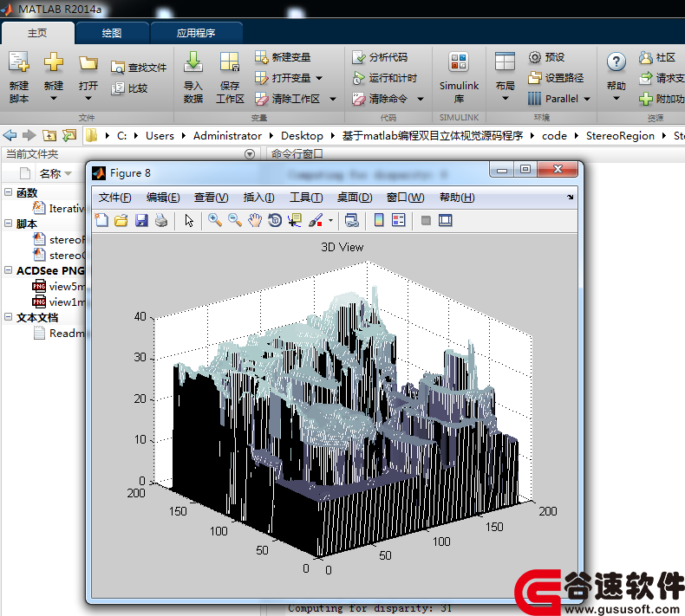Select the Rotate 3D tool
The image size is (685, 616).
(275, 220)
